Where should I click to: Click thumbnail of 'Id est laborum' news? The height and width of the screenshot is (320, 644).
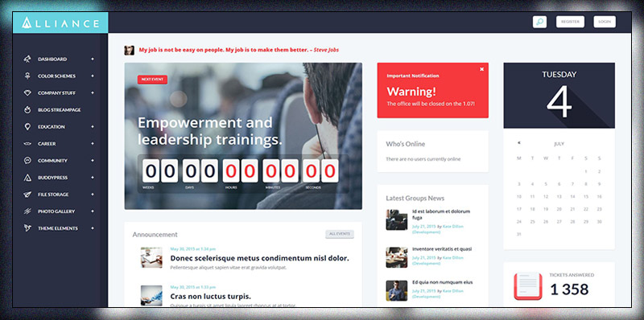click(x=397, y=219)
